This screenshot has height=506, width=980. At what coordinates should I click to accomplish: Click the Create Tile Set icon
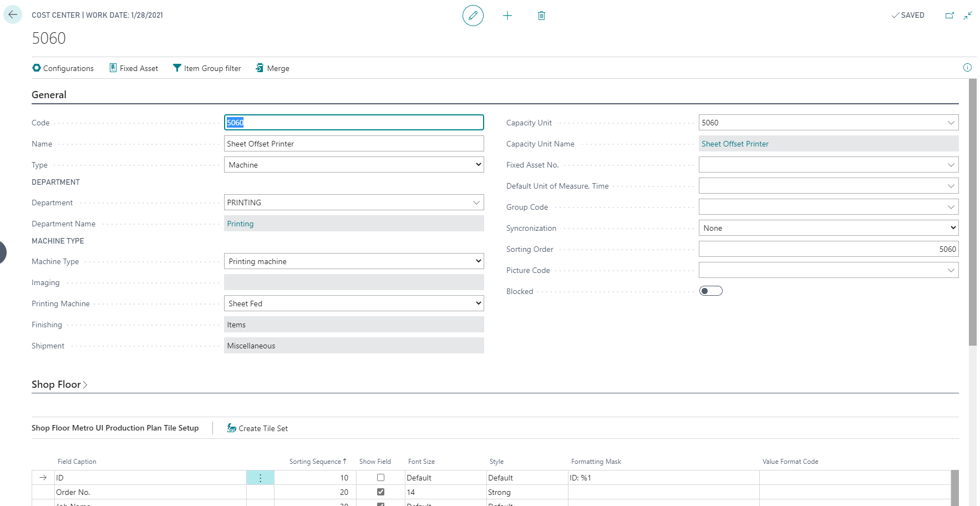click(232, 428)
